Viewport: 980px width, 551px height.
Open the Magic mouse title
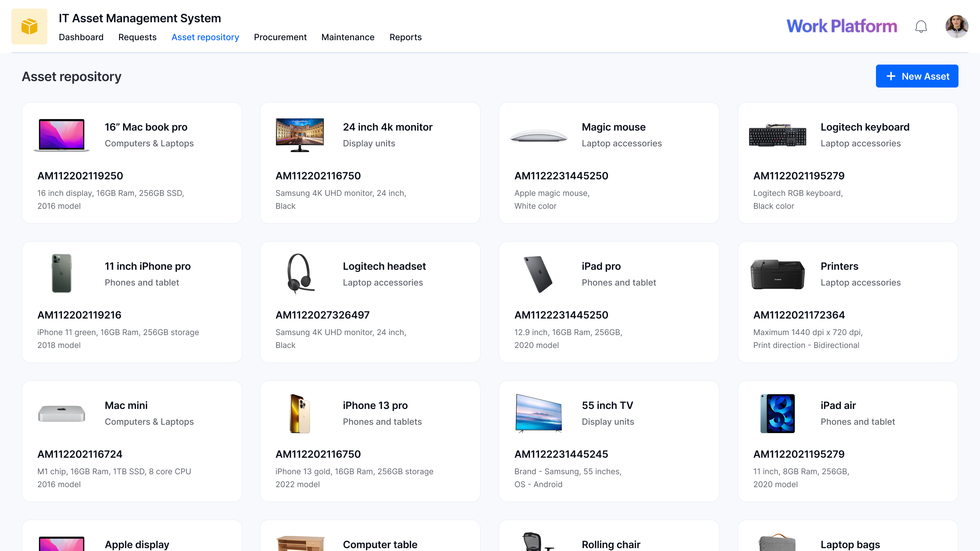coord(613,127)
